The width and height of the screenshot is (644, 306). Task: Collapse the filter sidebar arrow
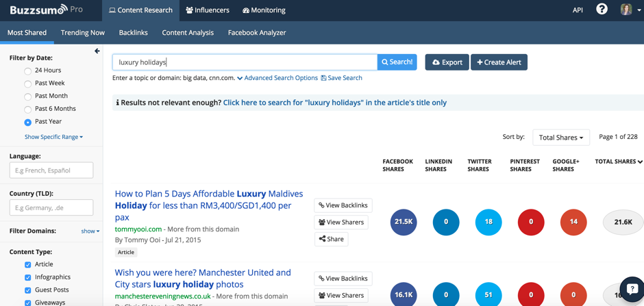tap(97, 51)
